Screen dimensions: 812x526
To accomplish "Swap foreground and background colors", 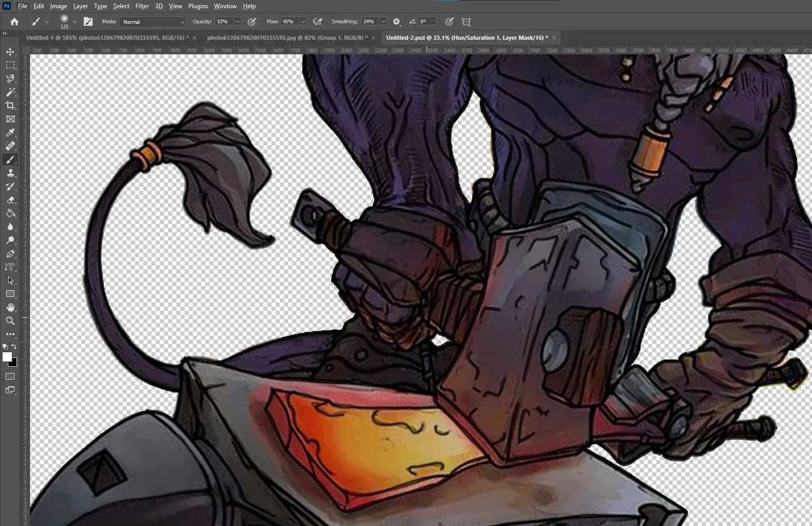I will [14, 346].
